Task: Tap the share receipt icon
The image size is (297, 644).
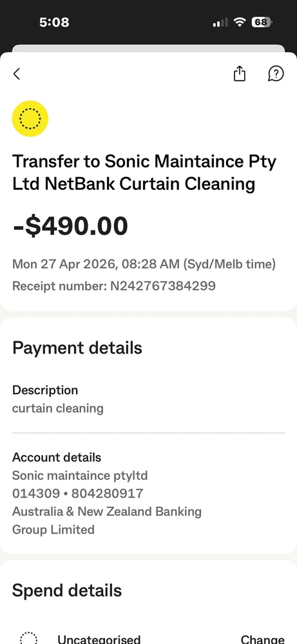Action: [x=240, y=73]
